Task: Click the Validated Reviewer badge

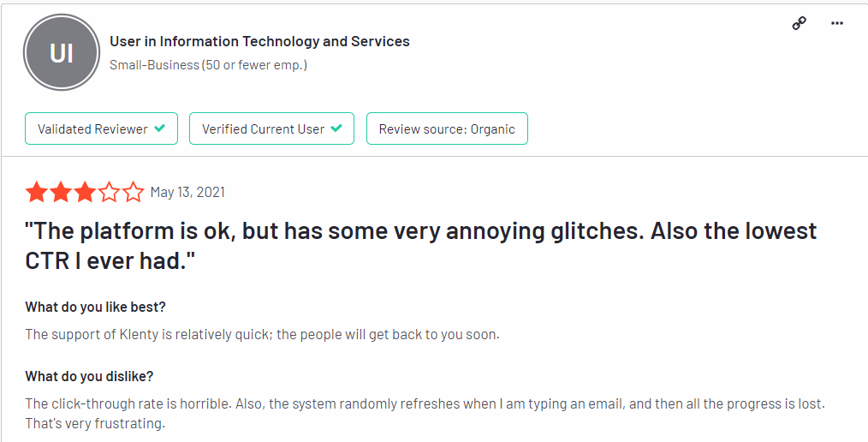Action: tap(101, 128)
